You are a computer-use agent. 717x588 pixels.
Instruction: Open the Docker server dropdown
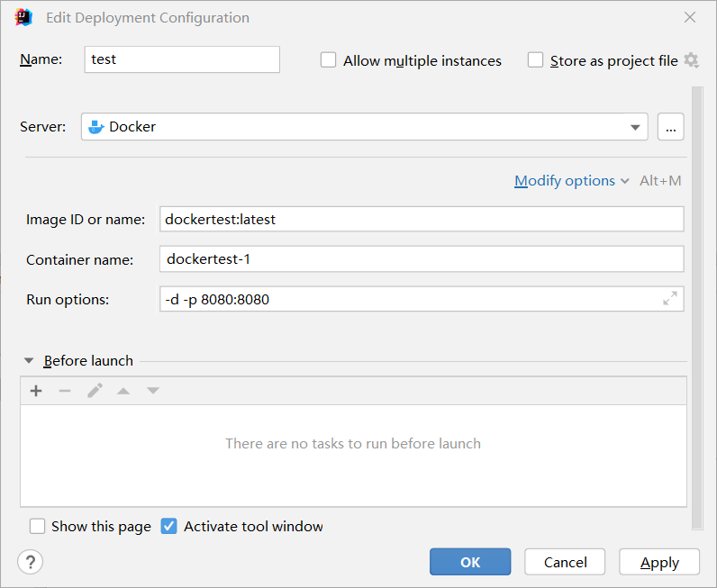[637, 127]
